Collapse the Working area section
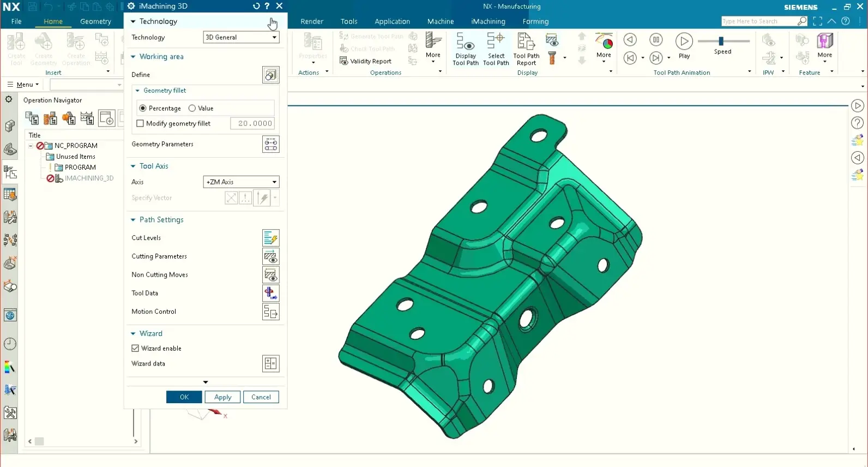The height and width of the screenshot is (467, 868). click(133, 57)
